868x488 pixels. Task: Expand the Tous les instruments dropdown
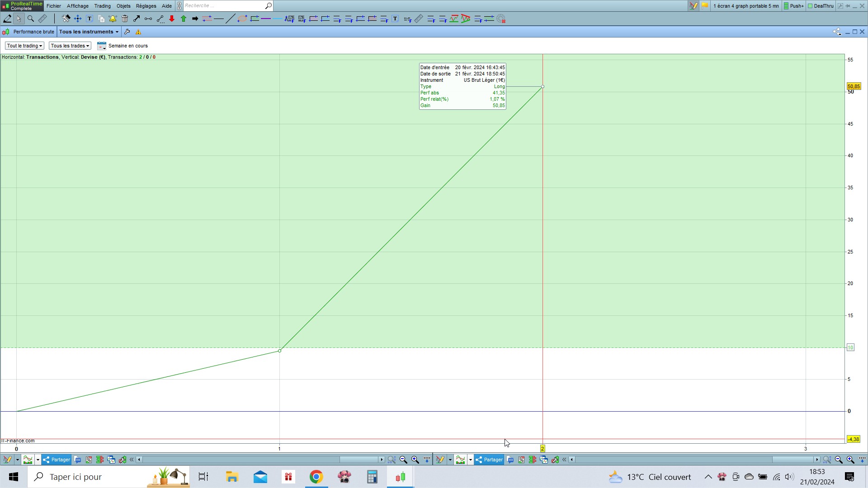coord(89,32)
